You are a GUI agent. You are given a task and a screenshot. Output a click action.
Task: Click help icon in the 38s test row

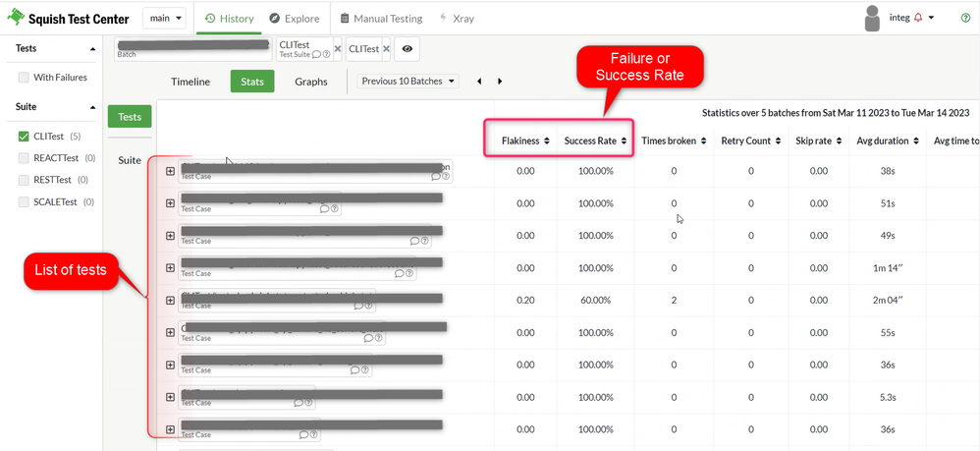(x=446, y=177)
